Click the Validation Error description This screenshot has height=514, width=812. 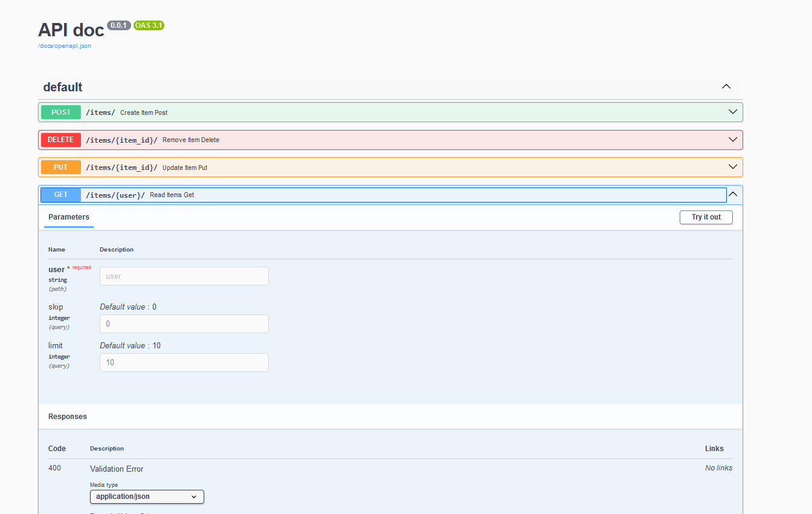click(x=117, y=469)
